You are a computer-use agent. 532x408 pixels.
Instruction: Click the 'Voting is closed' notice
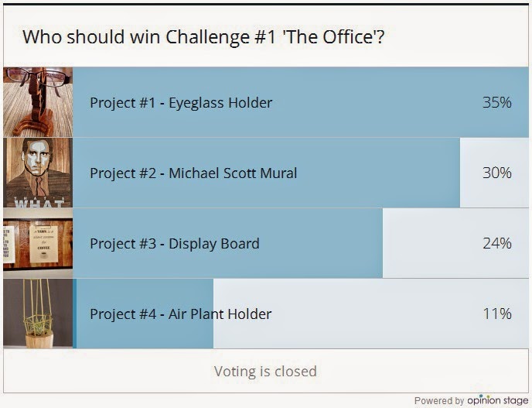(265, 371)
